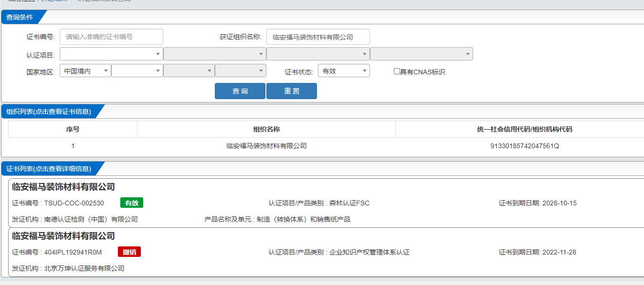Click the 森林认证FSC certification item text
Screen dimensions: 644x285
[x=349, y=203]
